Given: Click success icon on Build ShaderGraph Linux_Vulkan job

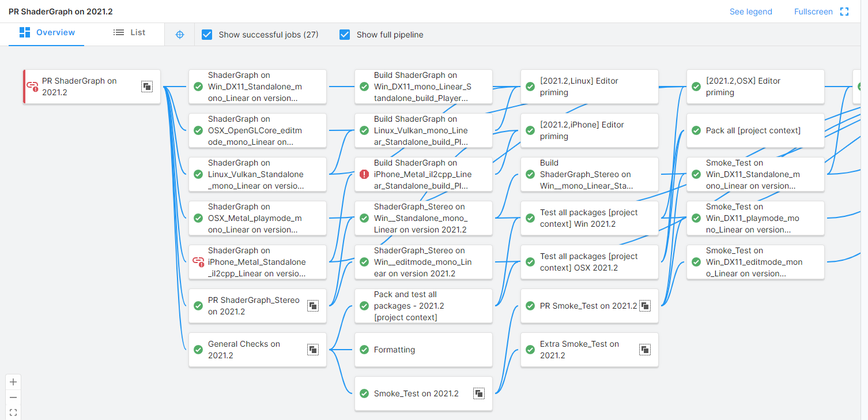Looking at the screenshot, I should 364,130.
